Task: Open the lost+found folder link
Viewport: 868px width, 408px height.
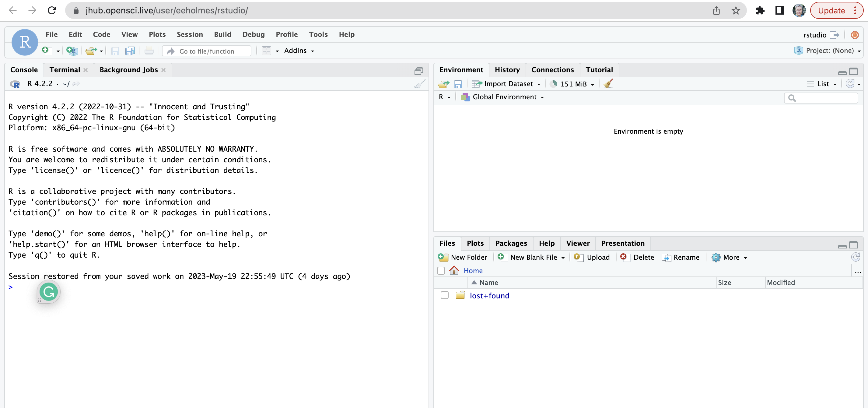Action: (x=489, y=296)
